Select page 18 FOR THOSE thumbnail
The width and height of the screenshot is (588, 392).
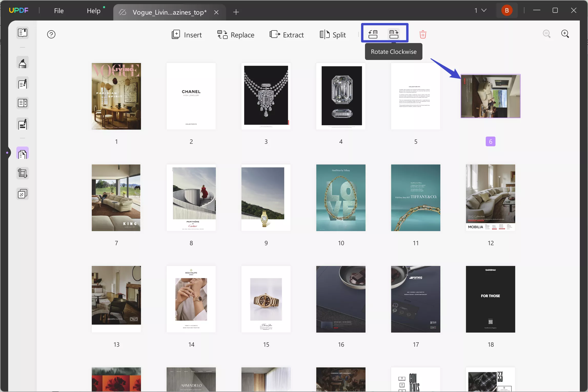pyautogui.click(x=491, y=299)
